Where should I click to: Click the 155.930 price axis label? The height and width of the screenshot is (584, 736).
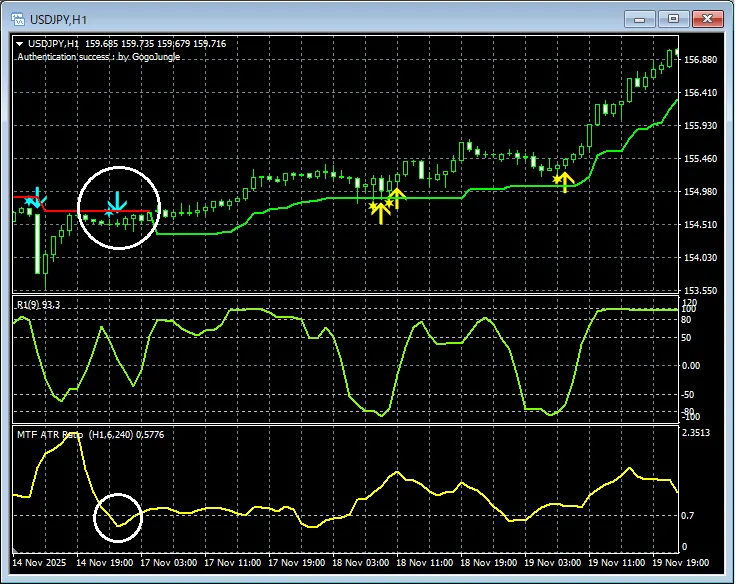(700, 126)
